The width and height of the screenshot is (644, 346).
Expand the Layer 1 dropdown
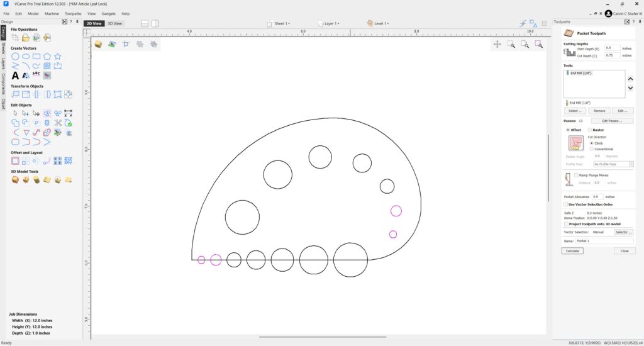(330, 23)
